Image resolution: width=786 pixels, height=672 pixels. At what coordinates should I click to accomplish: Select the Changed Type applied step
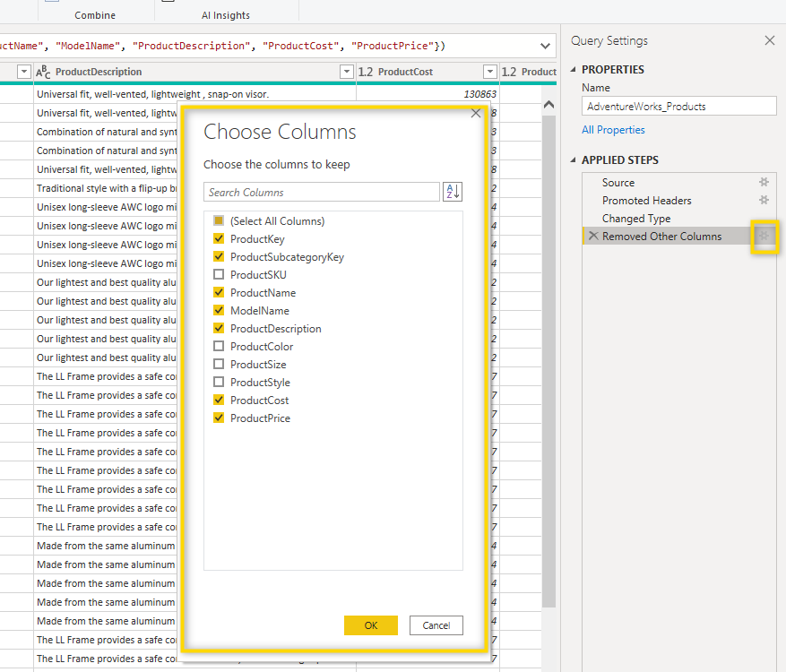click(636, 219)
